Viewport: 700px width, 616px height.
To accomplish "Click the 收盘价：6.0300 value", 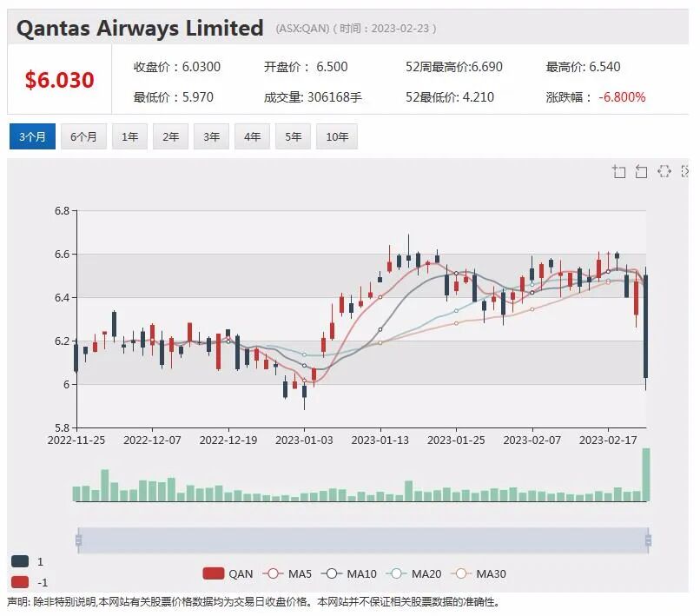I will 177,67.
